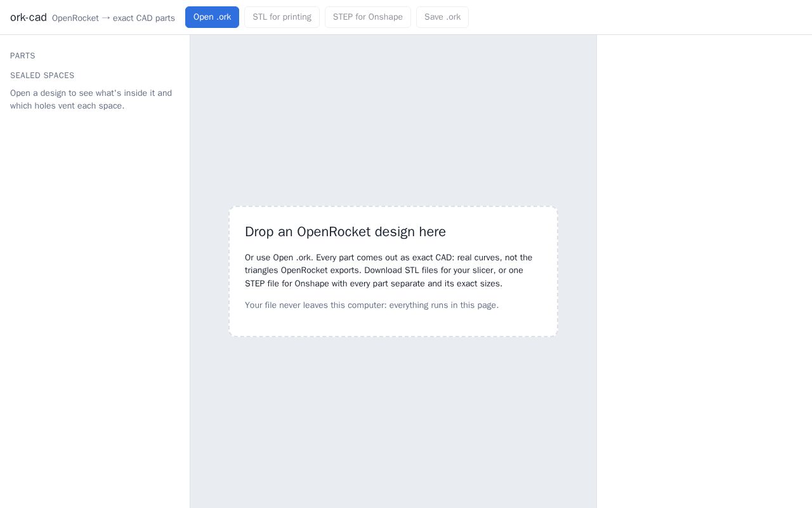Click the 'Your file never leaves this computer' note
Viewport: 812px width, 508px height.
click(x=372, y=305)
